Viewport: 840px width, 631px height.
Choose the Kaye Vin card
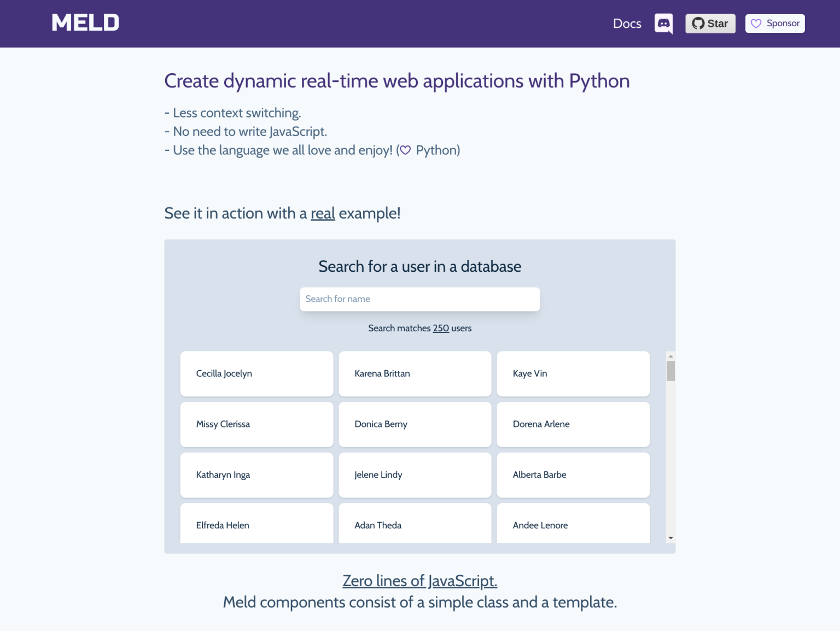tap(573, 373)
